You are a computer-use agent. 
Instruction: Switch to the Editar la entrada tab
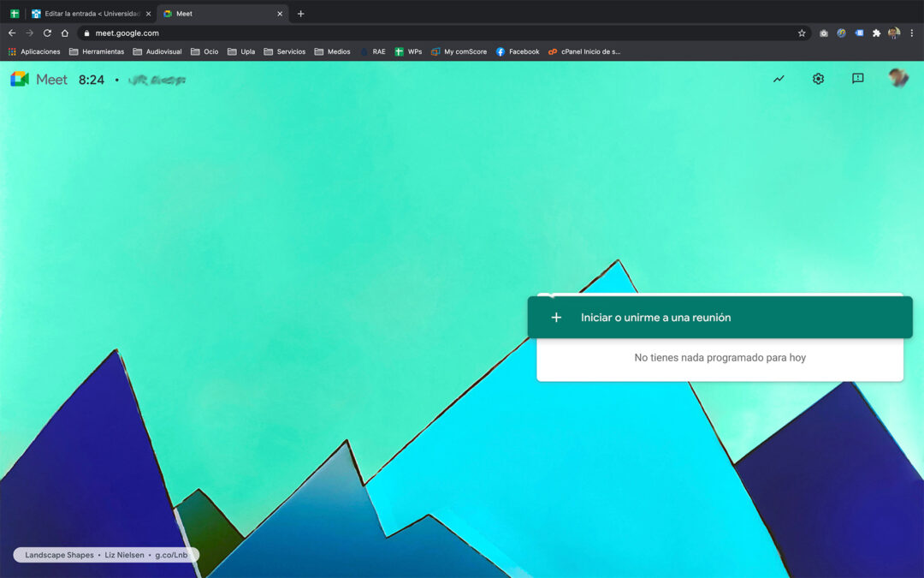point(90,14)
